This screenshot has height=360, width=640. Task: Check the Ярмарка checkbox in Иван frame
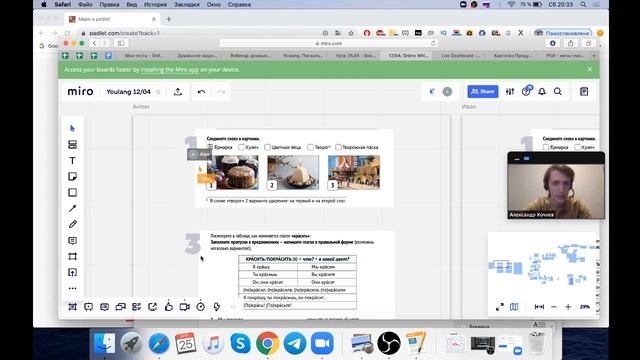click(546, 147)
